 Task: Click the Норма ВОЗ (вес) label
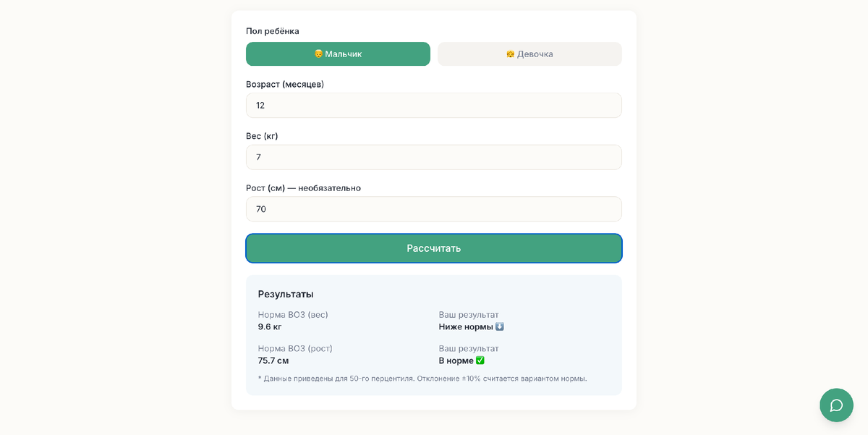coord(293,315)
